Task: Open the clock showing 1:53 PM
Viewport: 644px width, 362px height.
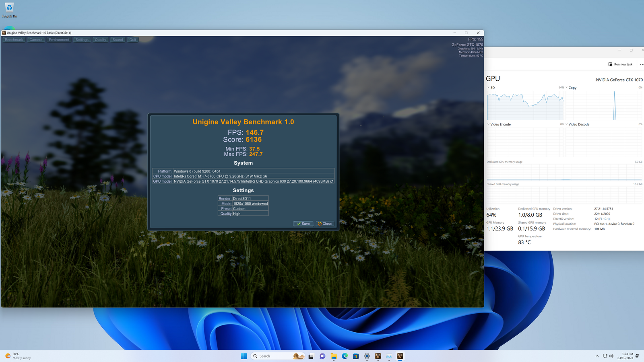Action: point(625,356)
